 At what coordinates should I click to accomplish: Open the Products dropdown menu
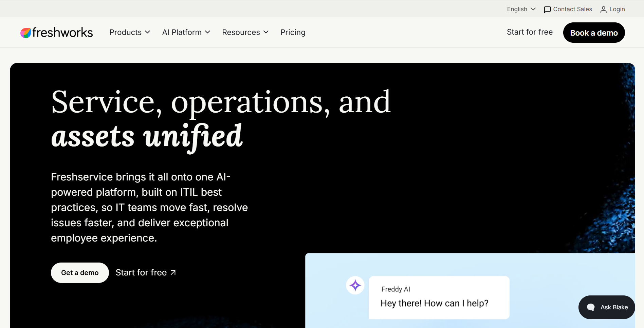coord(130,32)
